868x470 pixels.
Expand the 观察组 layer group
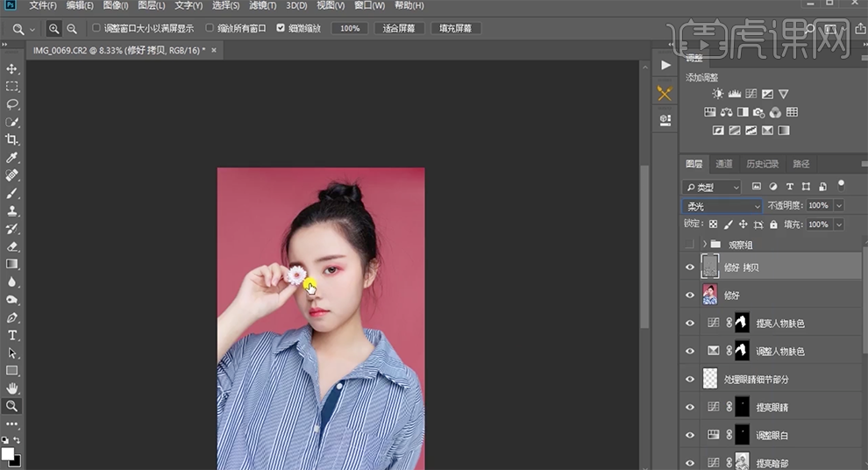point(704,244)
